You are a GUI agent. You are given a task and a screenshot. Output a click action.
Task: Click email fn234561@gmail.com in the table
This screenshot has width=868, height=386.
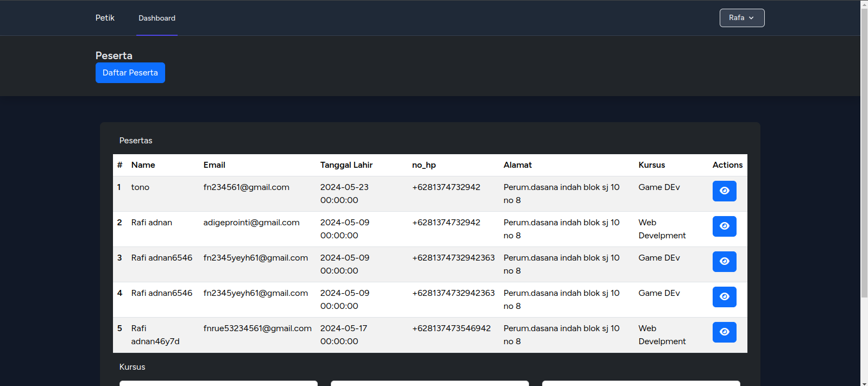click(247, 187)
